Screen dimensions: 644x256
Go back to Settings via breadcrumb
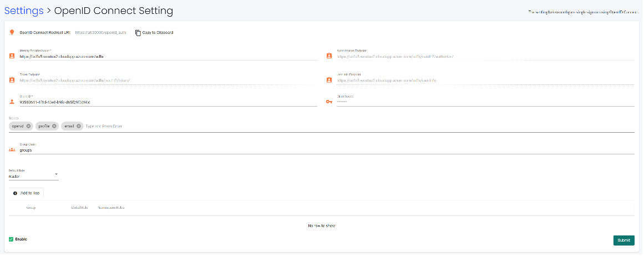24,11
